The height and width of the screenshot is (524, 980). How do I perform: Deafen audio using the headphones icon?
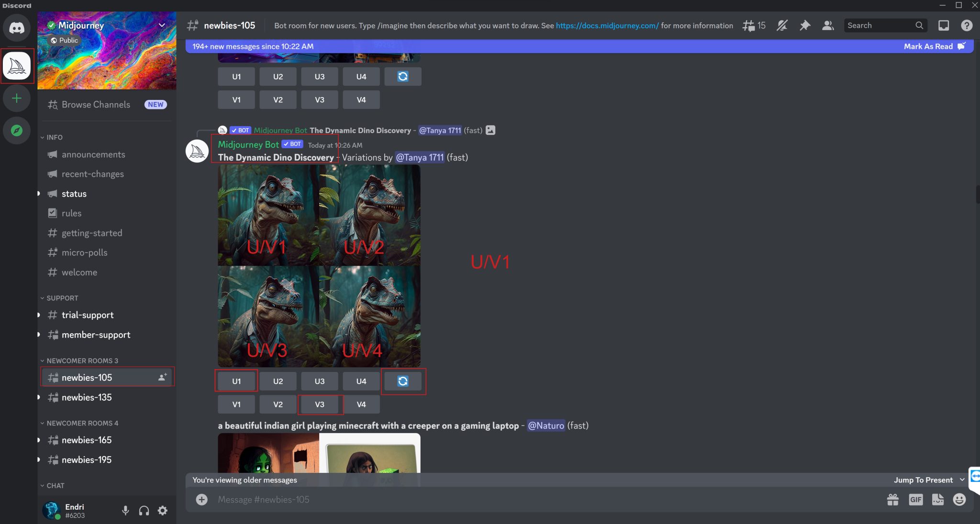[x=144, y=511]
